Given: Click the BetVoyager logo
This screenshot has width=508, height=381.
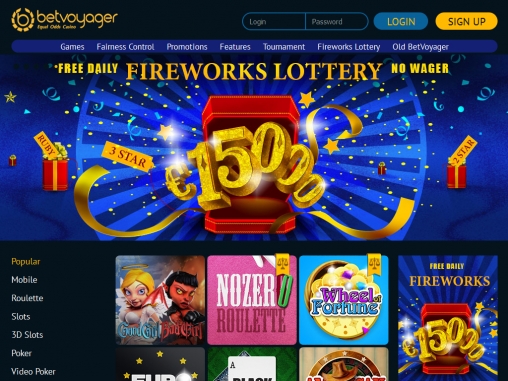Looking at the screenshot, I should coord(64,20).
